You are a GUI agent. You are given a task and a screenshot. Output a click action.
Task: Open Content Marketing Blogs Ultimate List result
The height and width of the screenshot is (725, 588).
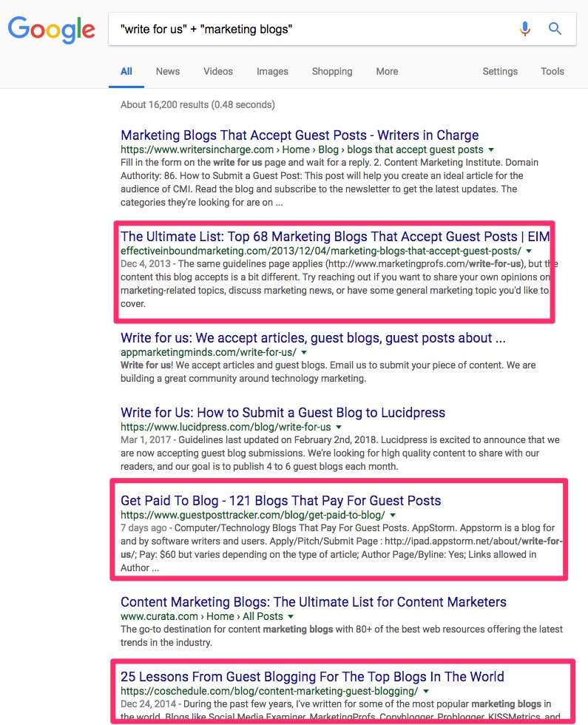point(314,601)
